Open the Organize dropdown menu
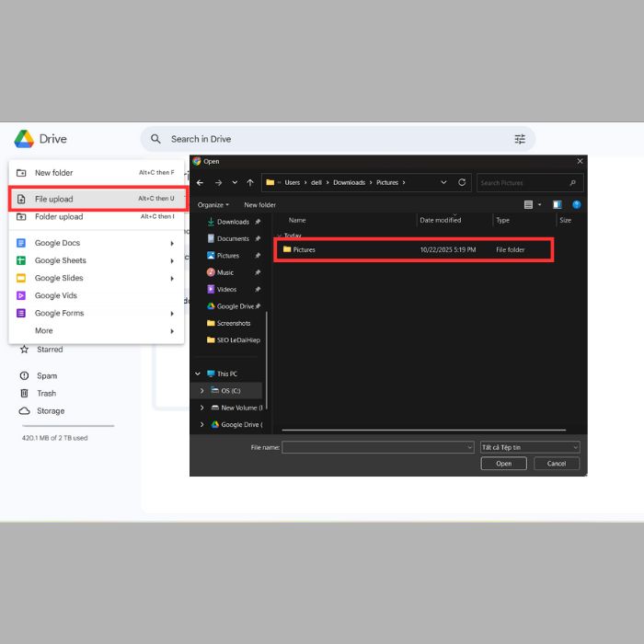The height and width of the screenshot is (644, 644). pos(213,205)
